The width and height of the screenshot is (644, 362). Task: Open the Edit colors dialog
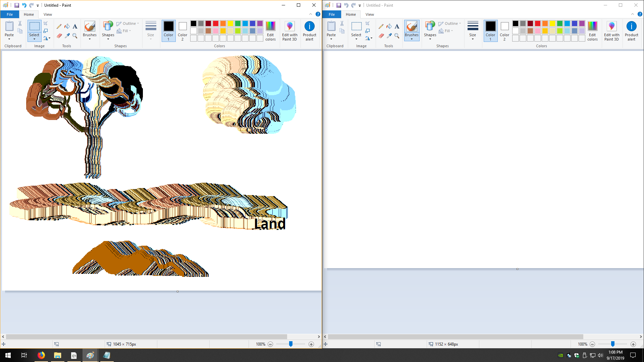(x=270, y=31)
